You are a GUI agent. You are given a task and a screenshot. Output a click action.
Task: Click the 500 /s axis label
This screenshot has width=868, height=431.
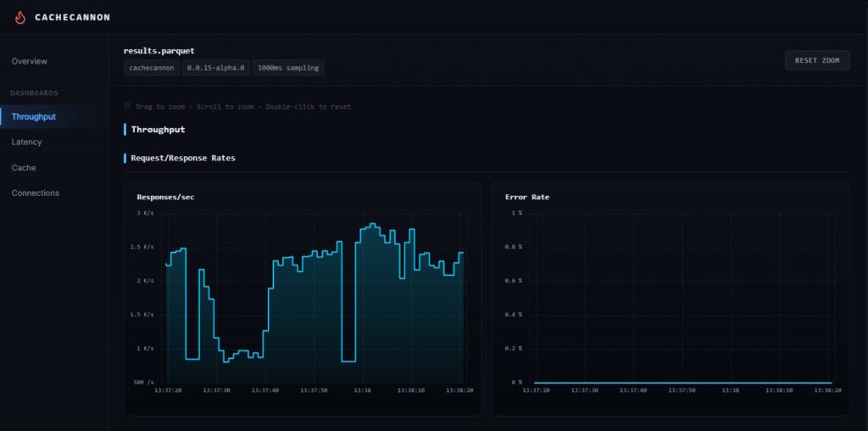pos(143,383)
